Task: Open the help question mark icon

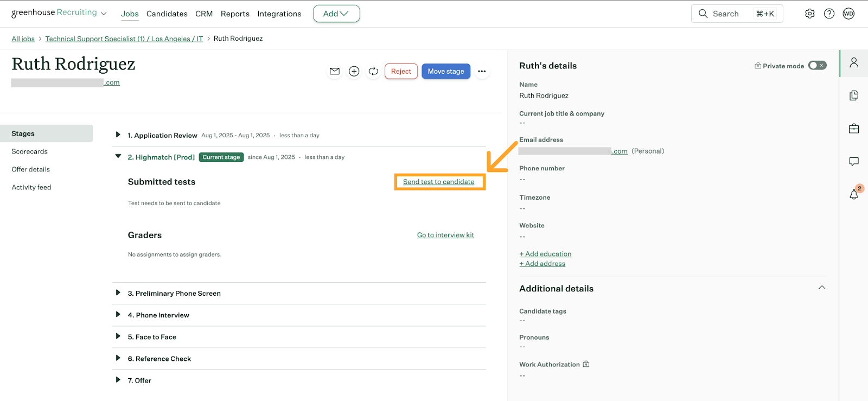Action: coord(829,14)
